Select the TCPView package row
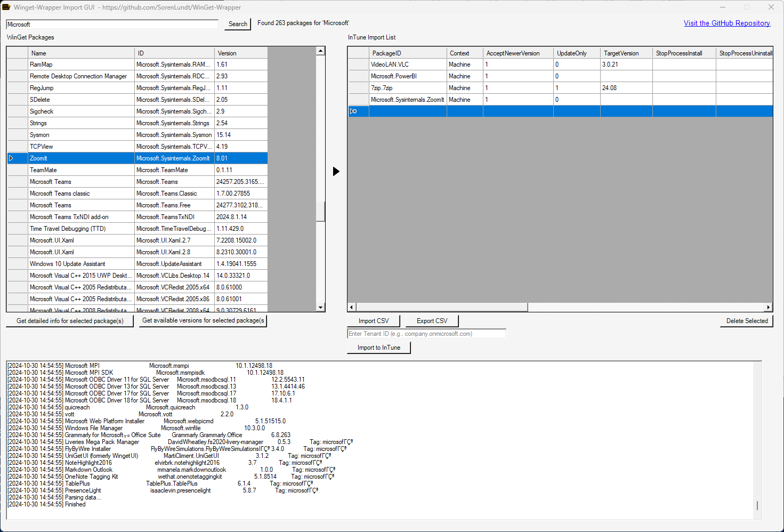This screenshot has width=784, height=532. (137, 147)
